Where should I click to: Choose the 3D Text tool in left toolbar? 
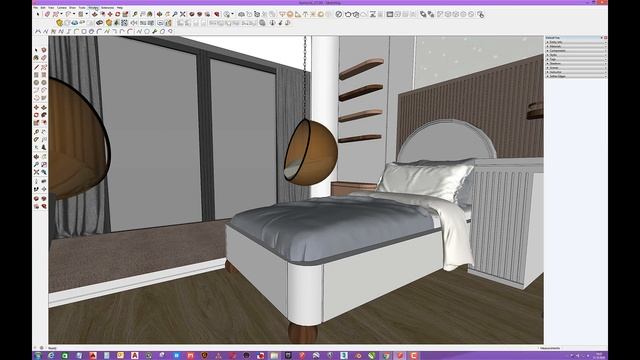click(x=44, y=147)
